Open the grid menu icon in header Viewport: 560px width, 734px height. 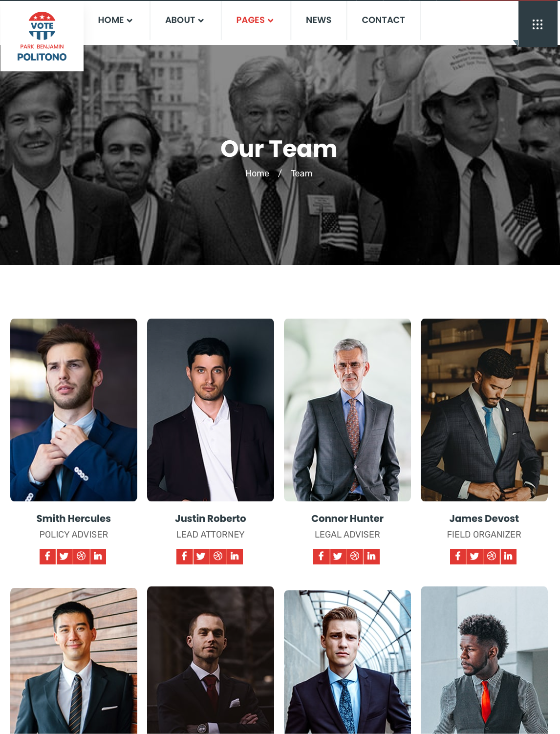click(538, 24)
